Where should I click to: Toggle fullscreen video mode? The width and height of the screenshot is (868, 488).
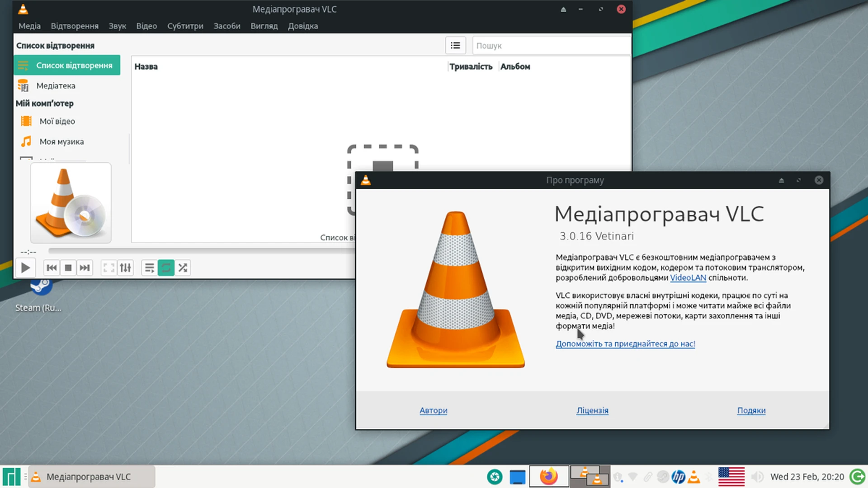108,268
